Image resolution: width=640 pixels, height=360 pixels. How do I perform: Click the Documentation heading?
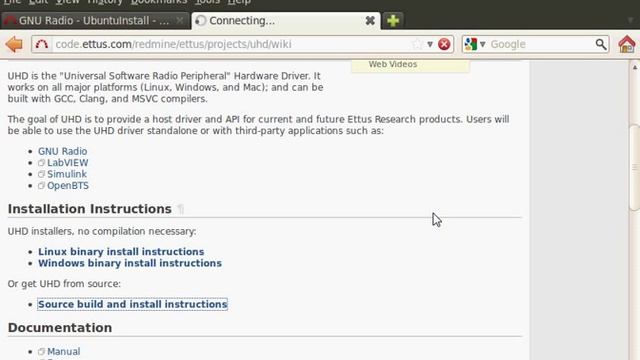[60, 327]
